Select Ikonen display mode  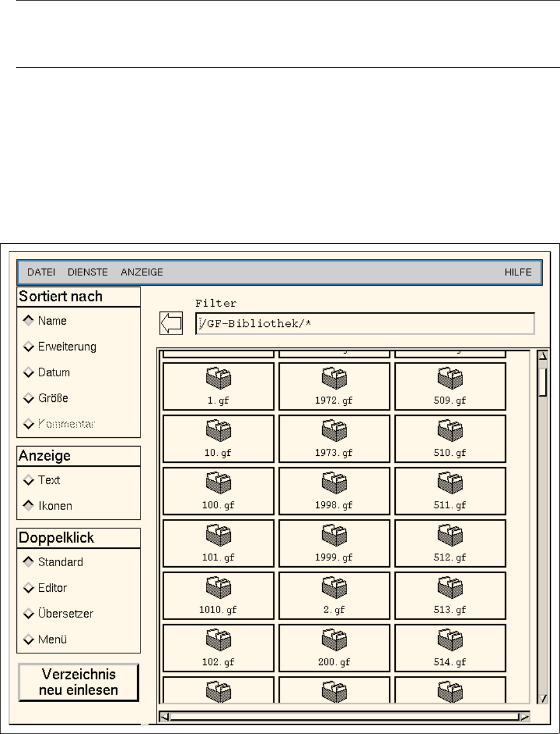pos(48,506)
